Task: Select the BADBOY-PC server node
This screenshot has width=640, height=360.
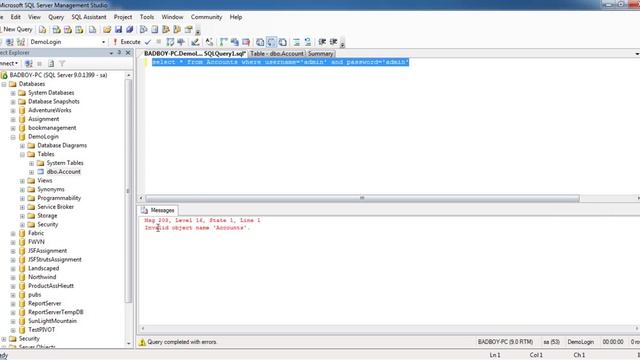Action: coord(58,75)
